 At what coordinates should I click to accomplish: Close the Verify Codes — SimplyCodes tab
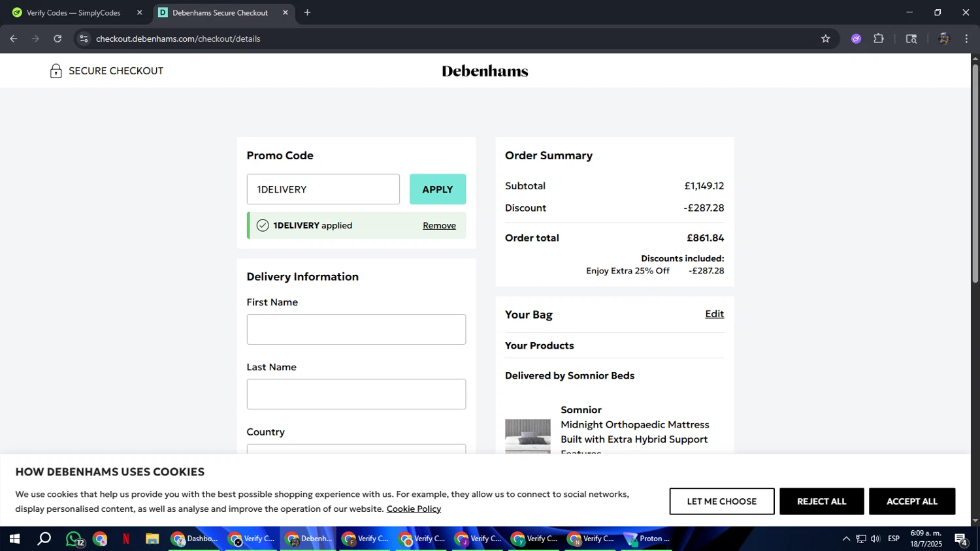coord(139,12)
